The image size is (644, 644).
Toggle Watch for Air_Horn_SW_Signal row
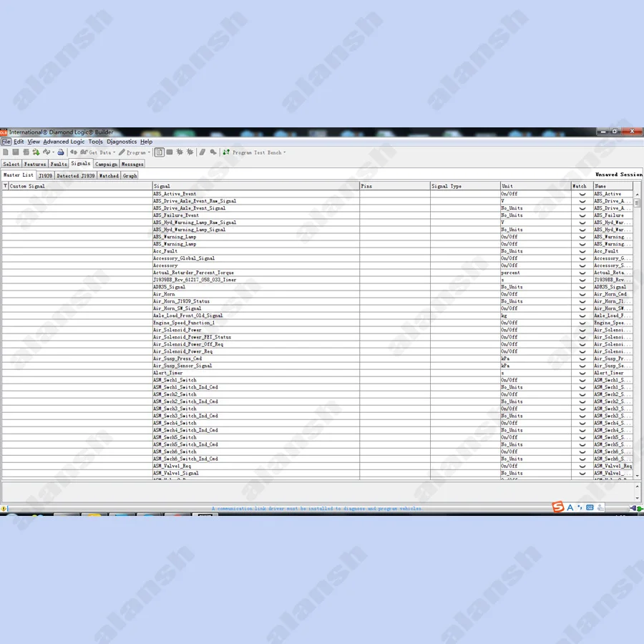[582, 308]
